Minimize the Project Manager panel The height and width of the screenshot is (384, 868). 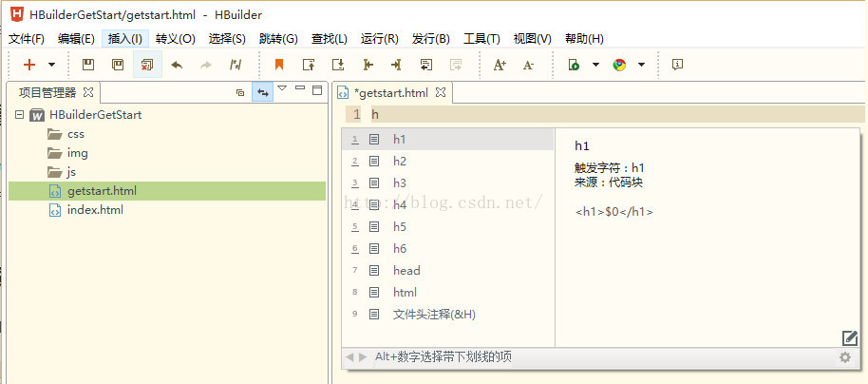pos(300,88)
